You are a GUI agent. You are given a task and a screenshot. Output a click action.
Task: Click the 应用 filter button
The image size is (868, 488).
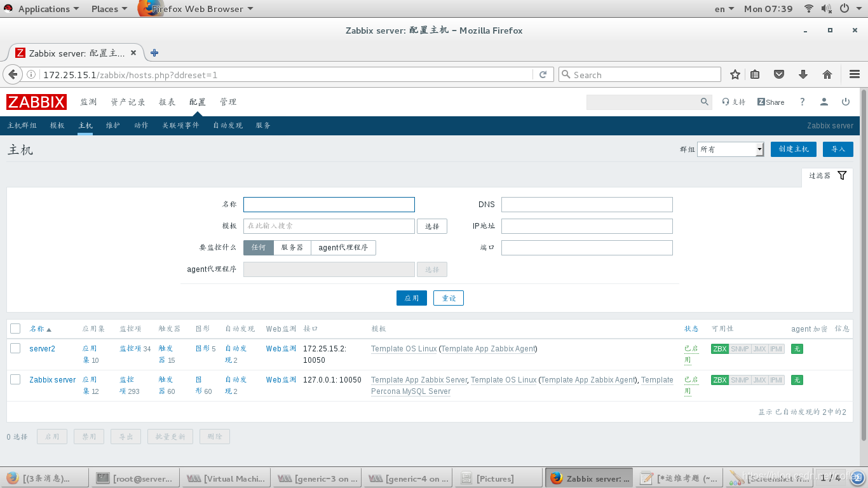[412, 298]
